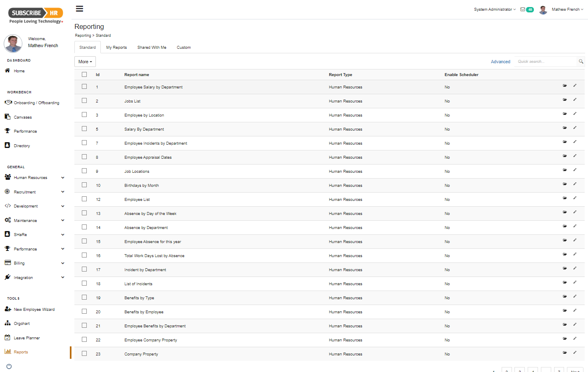Image resolution: width=588 pixels, height=372 pixels.
Task: Select checkbox for Absence by Department row
Action: (x=84, y=227)
